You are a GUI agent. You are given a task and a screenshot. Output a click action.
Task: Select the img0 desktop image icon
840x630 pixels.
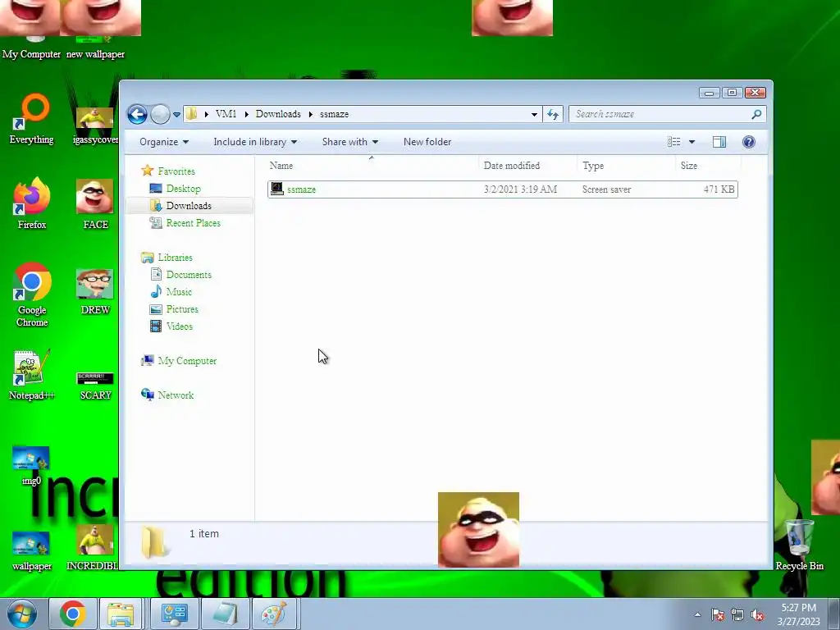[31, 466]
